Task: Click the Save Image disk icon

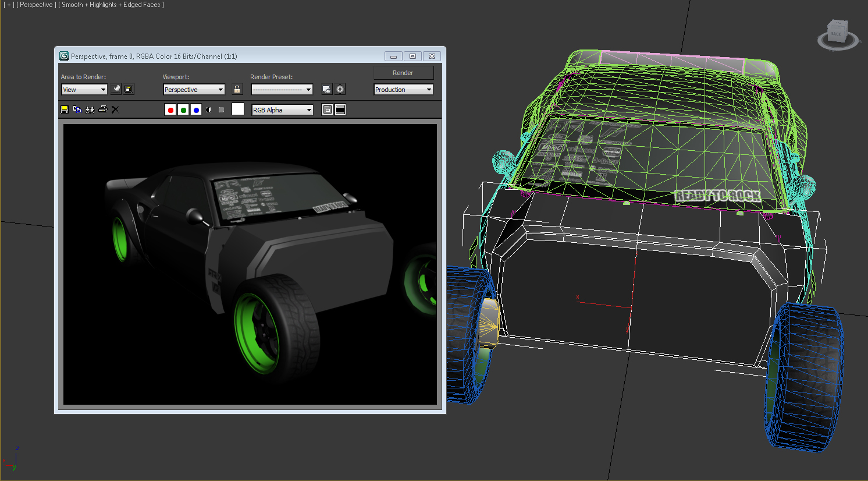Action: pyautogui.click(x=65, y=109)
